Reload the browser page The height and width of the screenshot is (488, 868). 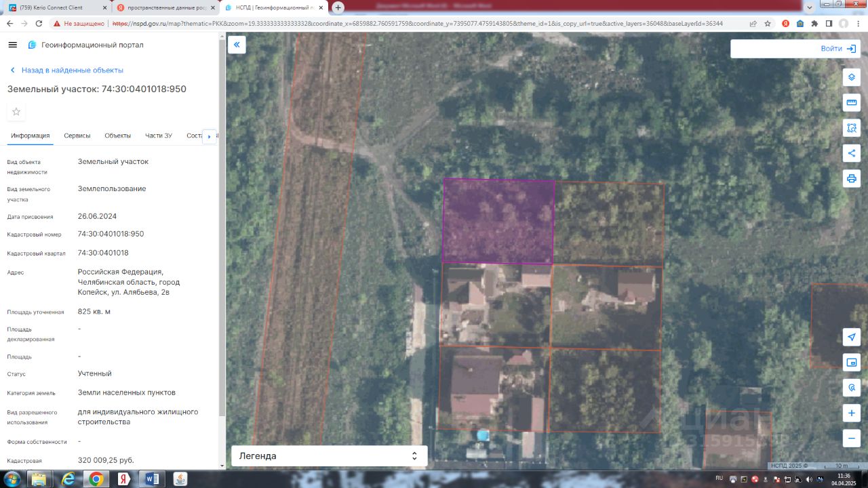point(39,23)
